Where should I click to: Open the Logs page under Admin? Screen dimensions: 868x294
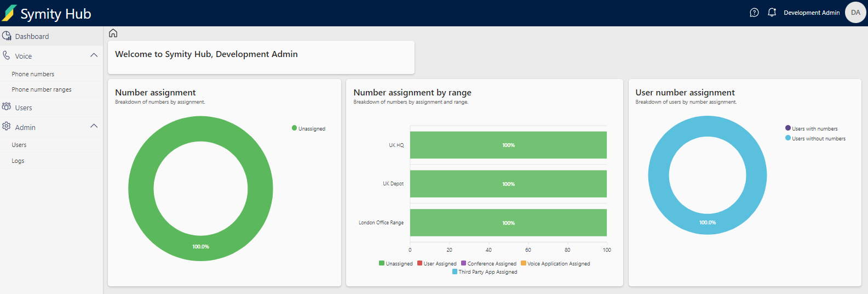[18, 161]
